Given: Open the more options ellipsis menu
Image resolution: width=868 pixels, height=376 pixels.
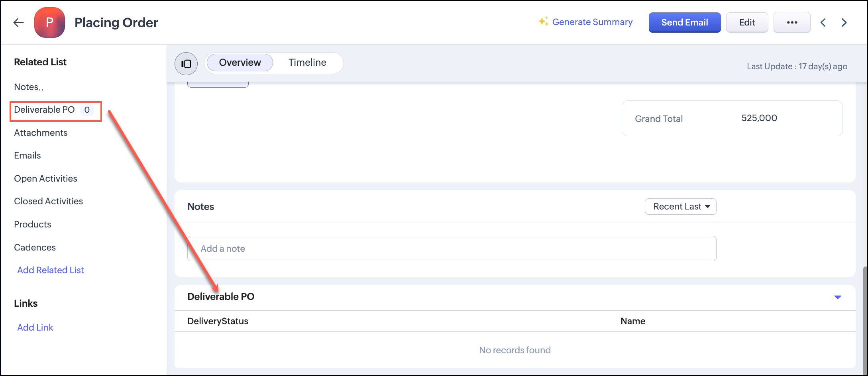Looking at the screenshot, I should click(x=791, y=23).
